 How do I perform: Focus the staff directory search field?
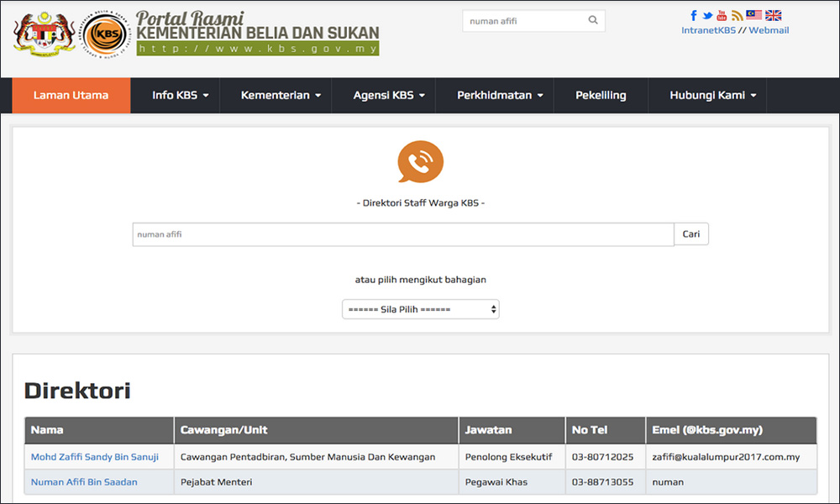pyautogui.click(x=403, y=234)
